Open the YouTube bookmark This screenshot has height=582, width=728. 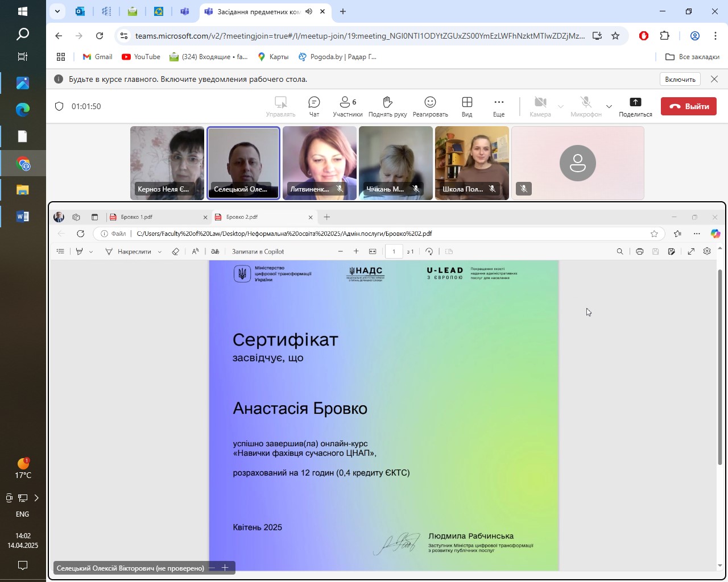pyautogui.click(x=140, y=57)
